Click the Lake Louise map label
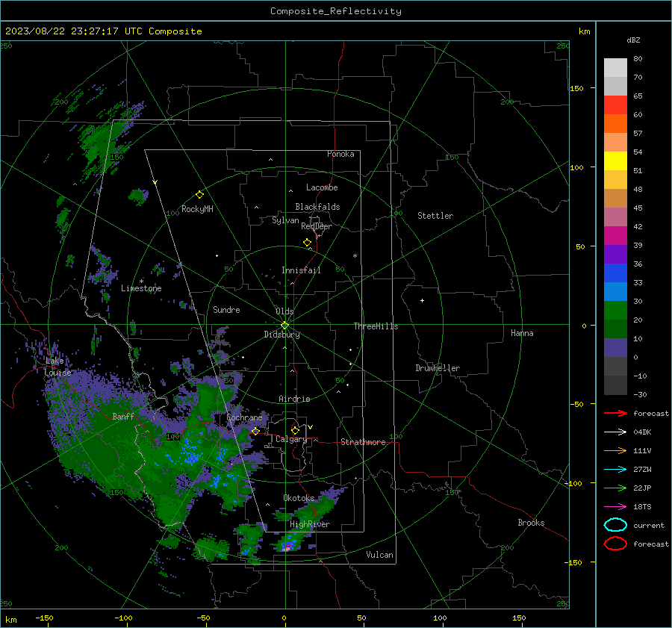The image size is (672, 628). click(x=57, y=367)
